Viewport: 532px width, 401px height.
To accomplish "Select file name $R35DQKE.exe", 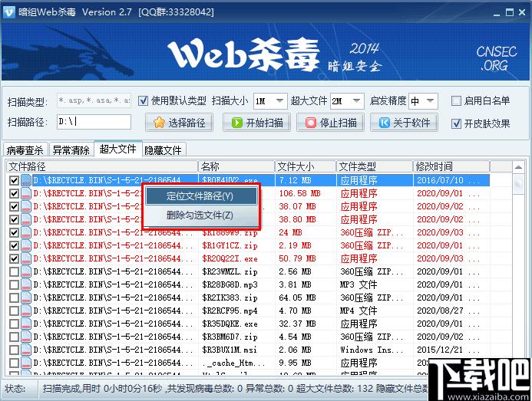I will click(x=230, y=324).
